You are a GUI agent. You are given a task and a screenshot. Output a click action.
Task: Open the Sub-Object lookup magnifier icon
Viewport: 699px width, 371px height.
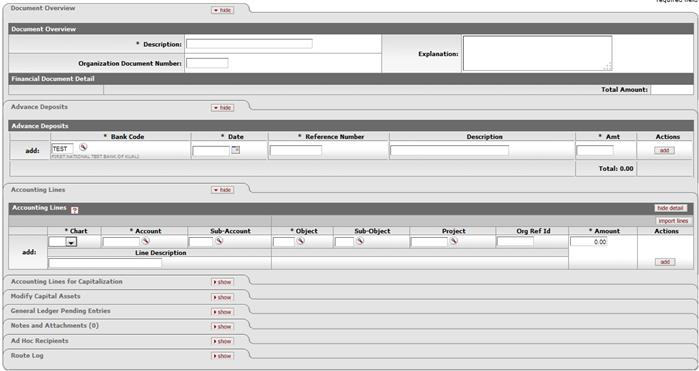(359, 241)
